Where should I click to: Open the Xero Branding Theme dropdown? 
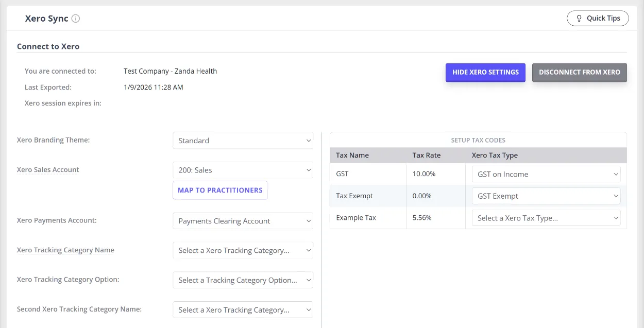tap(243, 141)
